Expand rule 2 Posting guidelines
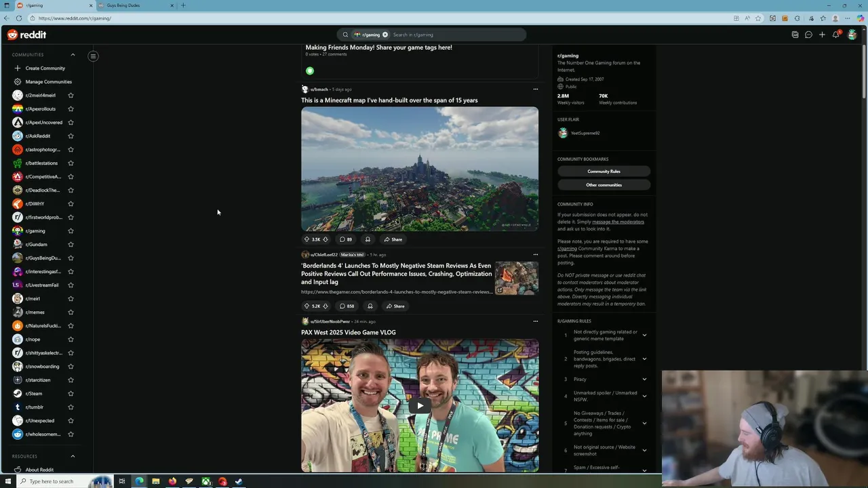Viewport: 868px width, 488px height. pyautogui.click(x=644, y=359)
